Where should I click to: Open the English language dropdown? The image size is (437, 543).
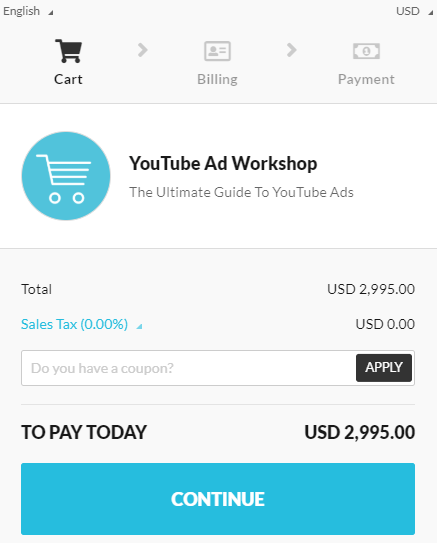click(x=28, y=11)
